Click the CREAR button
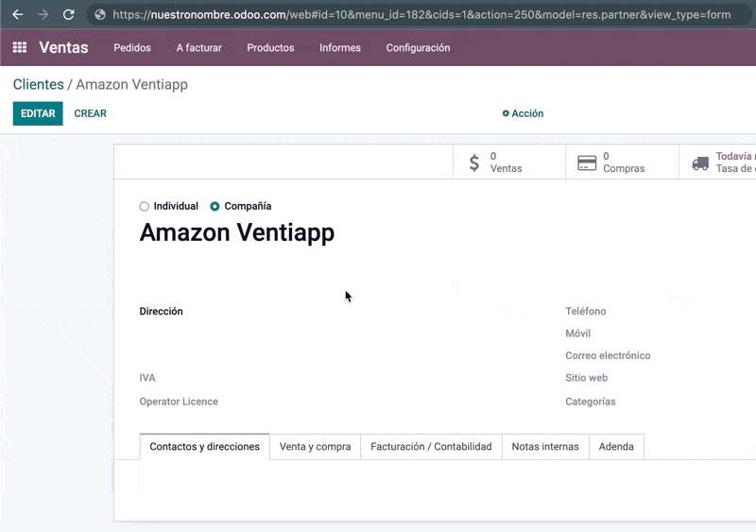Image resolution: width=756 pixels, height=532 pixels. click(90, 113)
